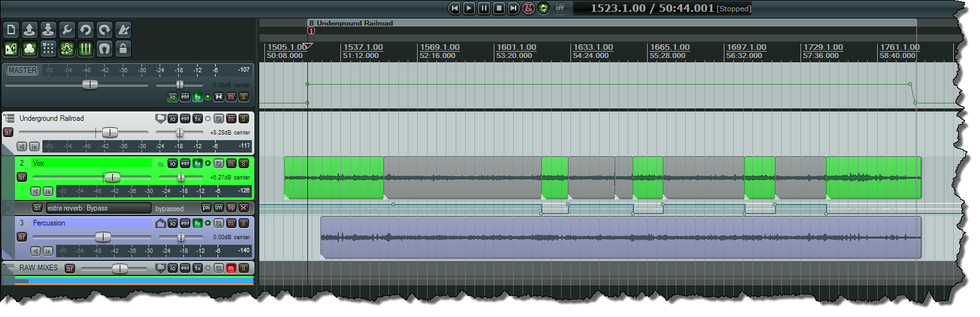Screen dimensions: 980x317
Task: Open Underground Railroad track env button
Action: point(185,118)
